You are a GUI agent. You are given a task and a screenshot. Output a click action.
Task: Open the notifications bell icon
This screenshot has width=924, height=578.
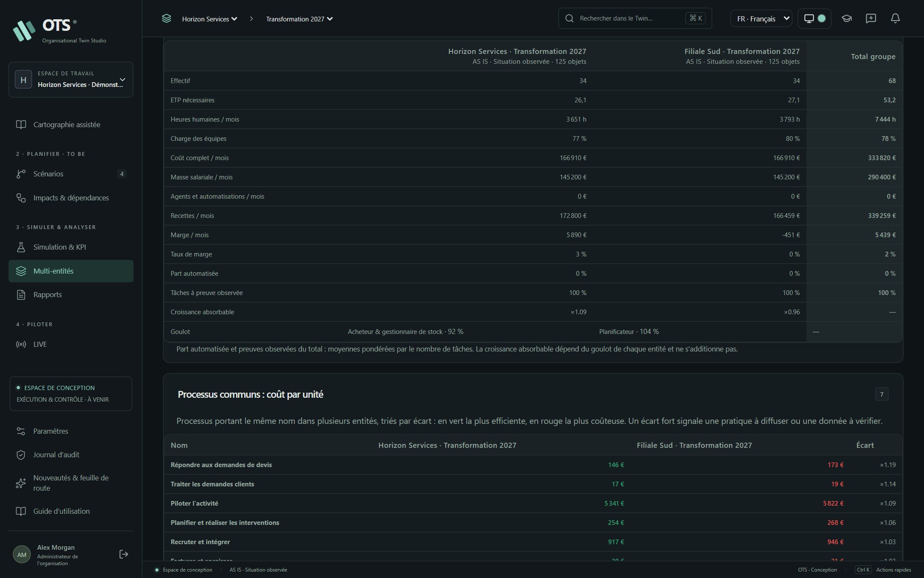[895, 18]
